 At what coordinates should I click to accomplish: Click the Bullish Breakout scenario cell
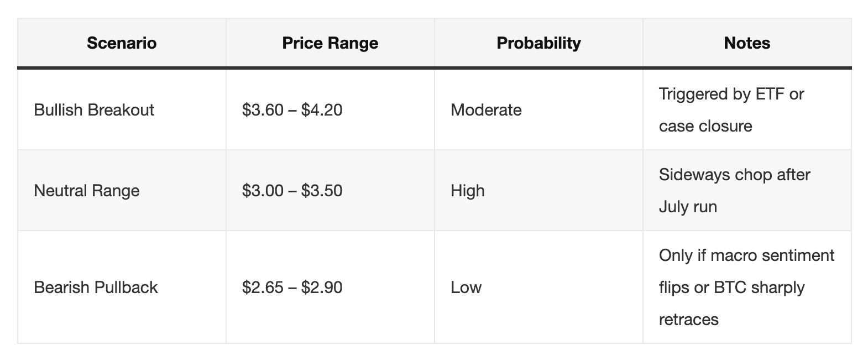pyautogui.click(x=94, y=110)
